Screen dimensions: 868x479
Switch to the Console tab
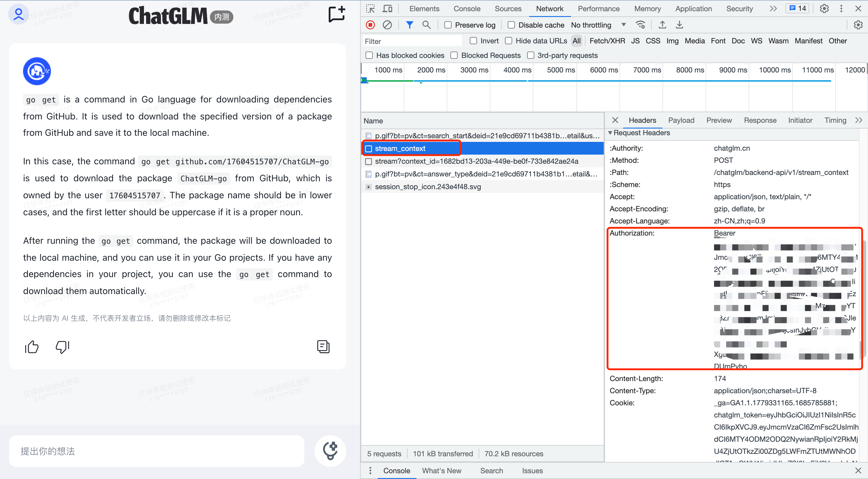tap(467, 8)
